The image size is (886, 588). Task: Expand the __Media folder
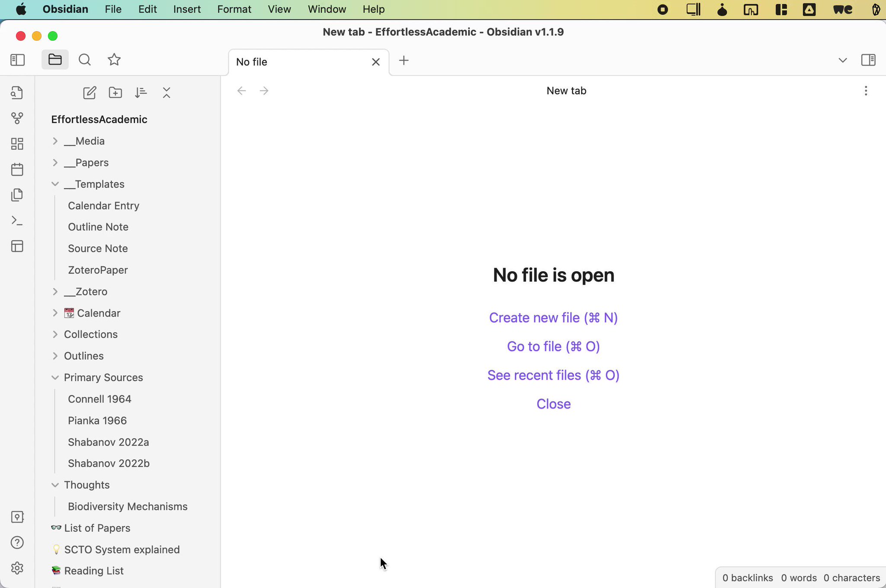point(55,141)
